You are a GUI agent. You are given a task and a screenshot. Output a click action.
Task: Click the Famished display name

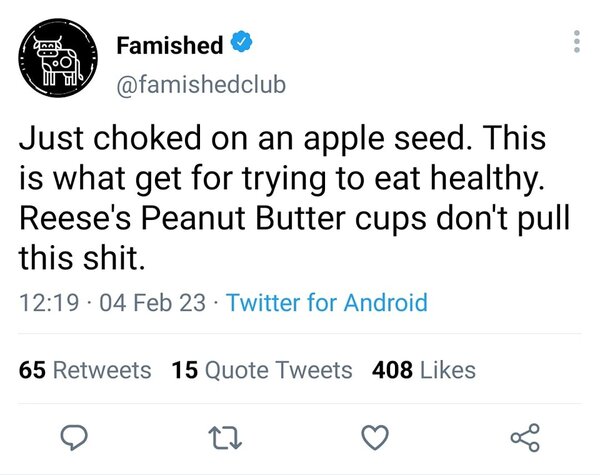point(170,46)
